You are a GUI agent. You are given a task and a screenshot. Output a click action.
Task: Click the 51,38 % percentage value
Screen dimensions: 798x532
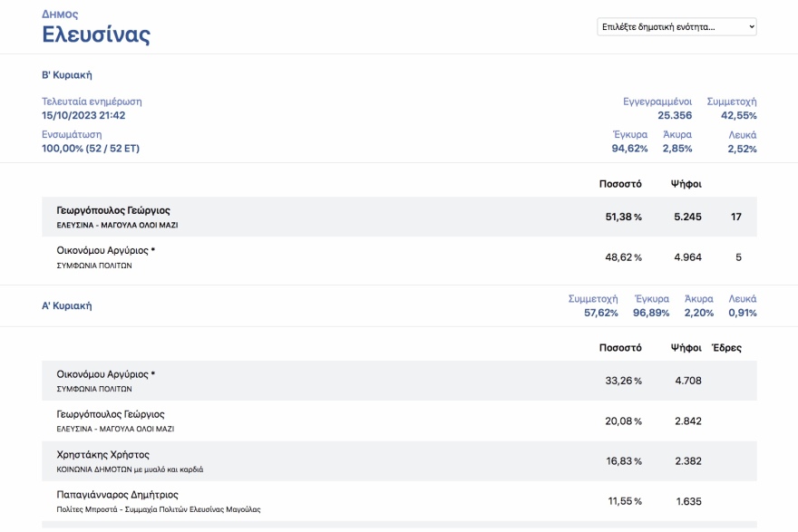pyautogui.click(x=623, y=218)
